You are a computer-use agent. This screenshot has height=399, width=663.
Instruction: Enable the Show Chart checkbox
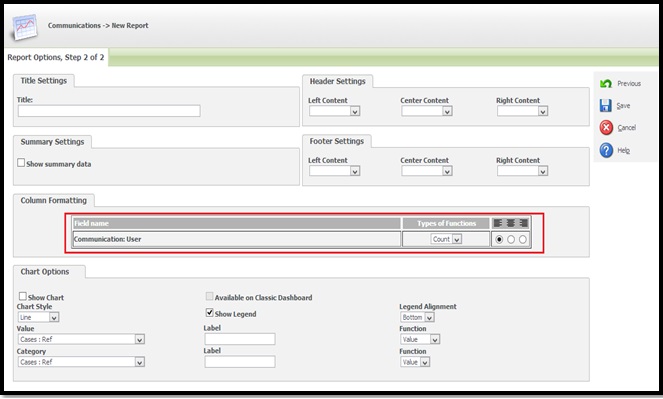tap(23, 296)
